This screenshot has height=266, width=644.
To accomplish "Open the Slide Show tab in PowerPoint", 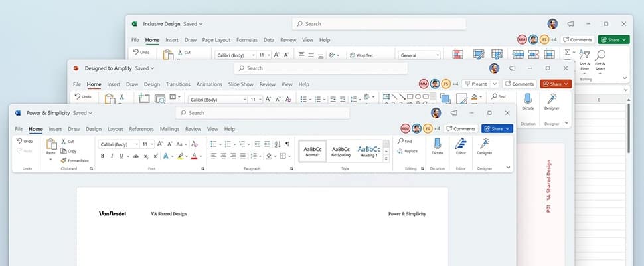I will point(241,84).
